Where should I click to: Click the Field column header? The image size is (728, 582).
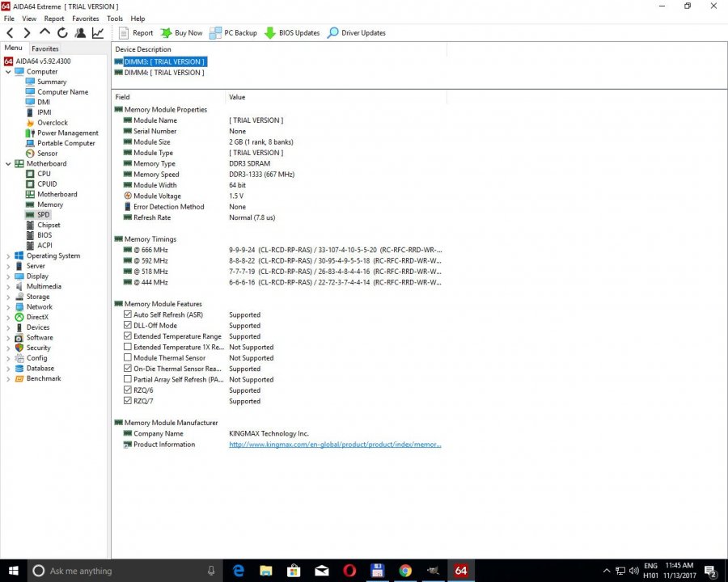168,97
